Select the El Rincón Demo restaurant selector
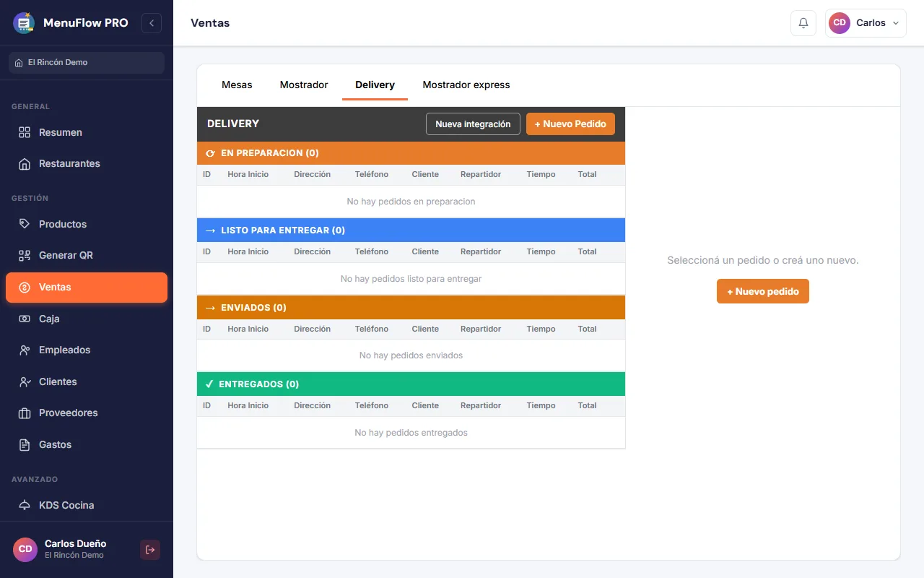This screenshot has width=924, height=578. (x=87, y=62)
